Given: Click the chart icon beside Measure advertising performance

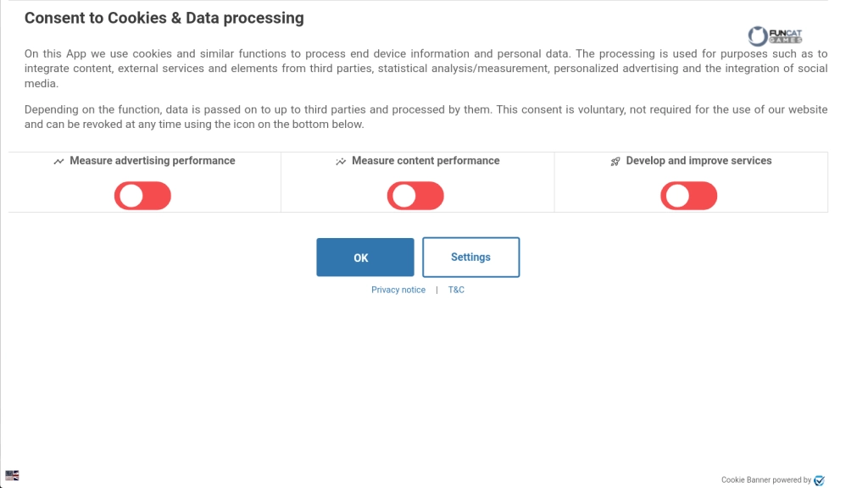Looking at the screenshot, I should pos(58,161).
